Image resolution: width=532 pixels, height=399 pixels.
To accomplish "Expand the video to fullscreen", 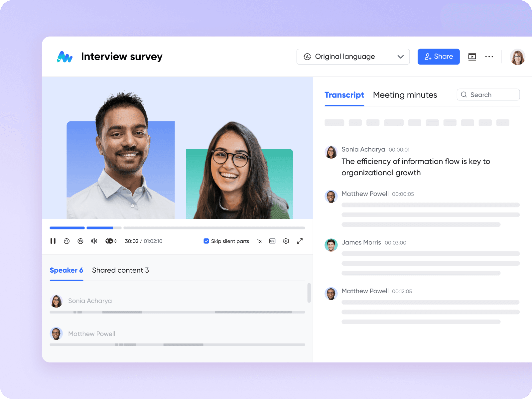I will tap(300, 241).
